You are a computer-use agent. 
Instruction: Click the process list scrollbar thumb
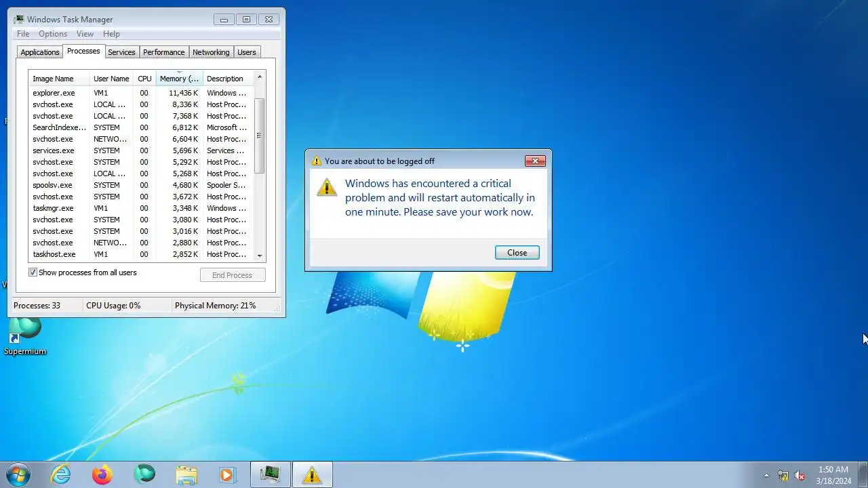260,136
